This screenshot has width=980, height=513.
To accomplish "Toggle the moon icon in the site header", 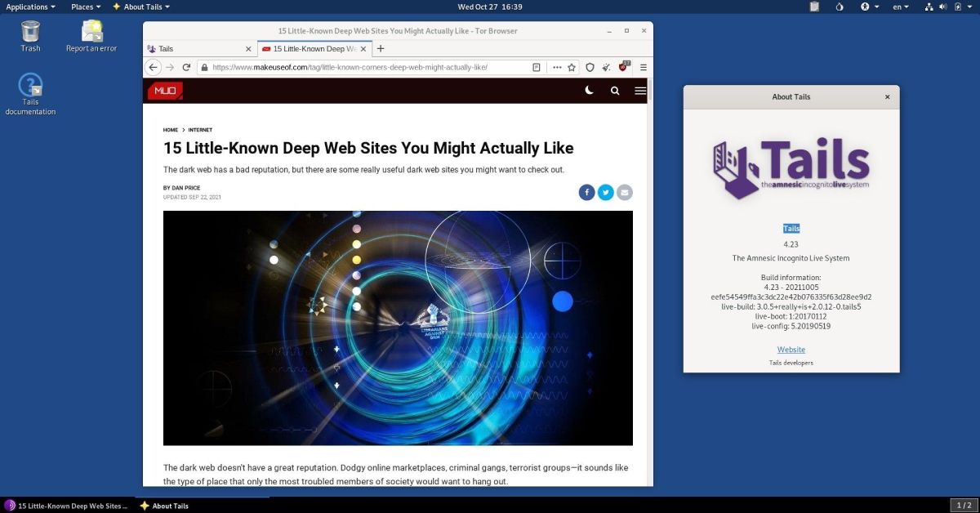I will pos(590,91).
